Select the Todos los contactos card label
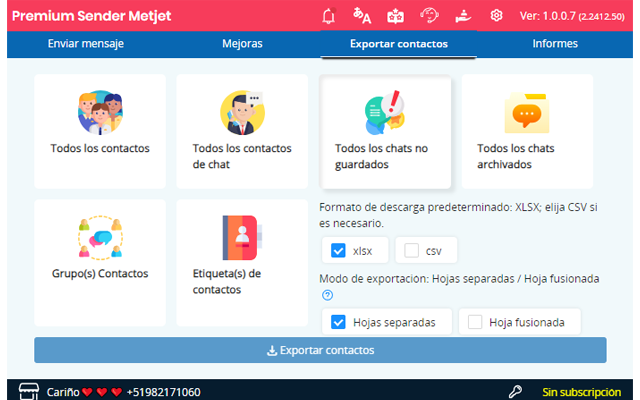Screen dimensions: 640x400 pyautogui.click(x=100, y=148)
